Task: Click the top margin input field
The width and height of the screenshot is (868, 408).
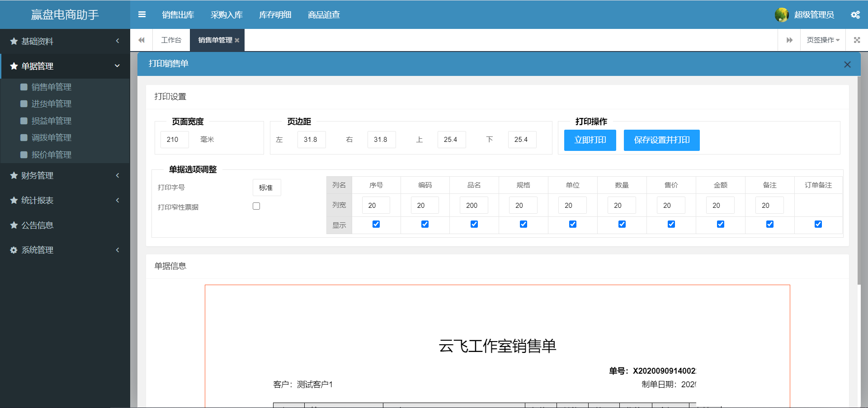Action: 452,140
